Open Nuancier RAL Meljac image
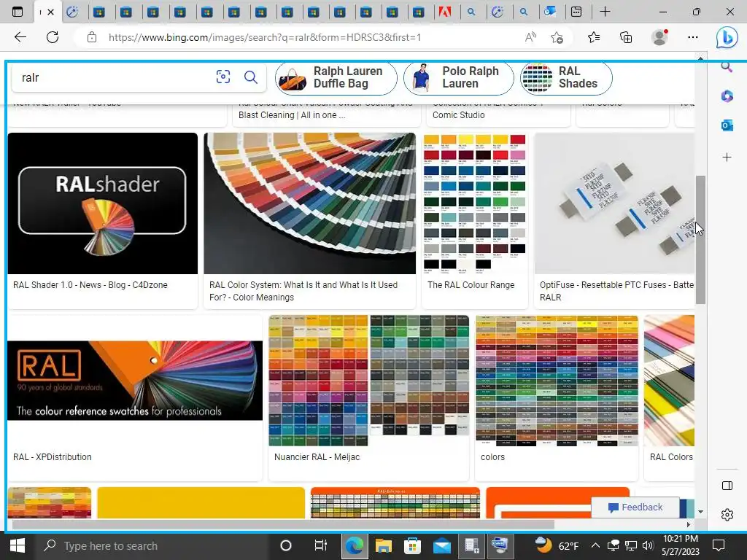 (368, 381)
